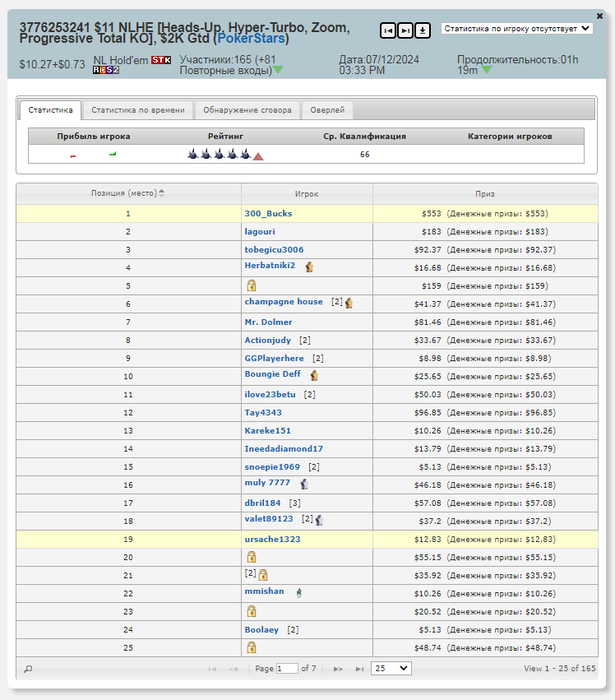
Task: Click the $553 prize cell
Action: (x=485, y=213)
